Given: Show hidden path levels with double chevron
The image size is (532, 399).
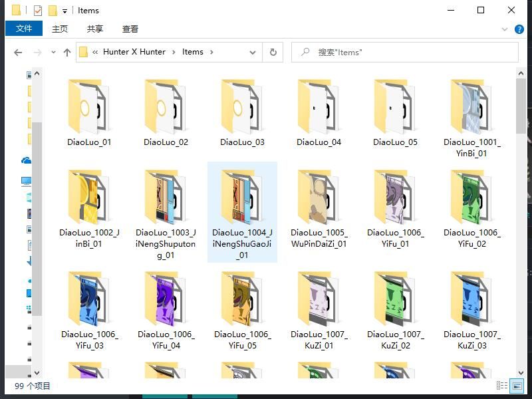Looking at the screenshot, I should (95, 52).
